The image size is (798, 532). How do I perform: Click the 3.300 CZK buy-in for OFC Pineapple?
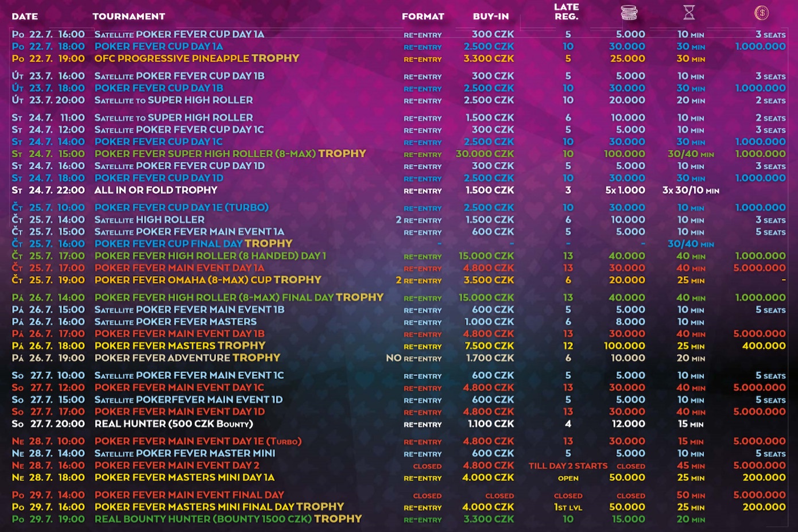tap(489, 59)
